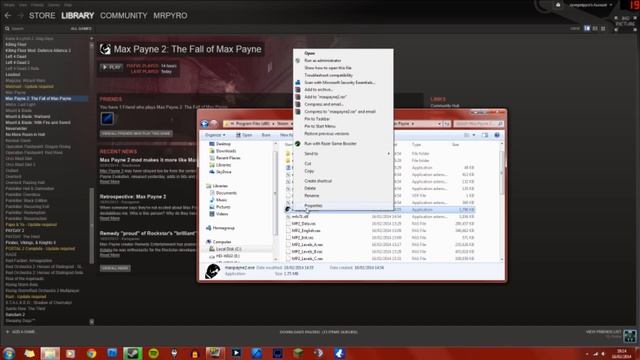The height and width of the screenshot is (360, 640).
Task: Open the Explorer views dropdown arrow
Action: [x=474, y=135]
